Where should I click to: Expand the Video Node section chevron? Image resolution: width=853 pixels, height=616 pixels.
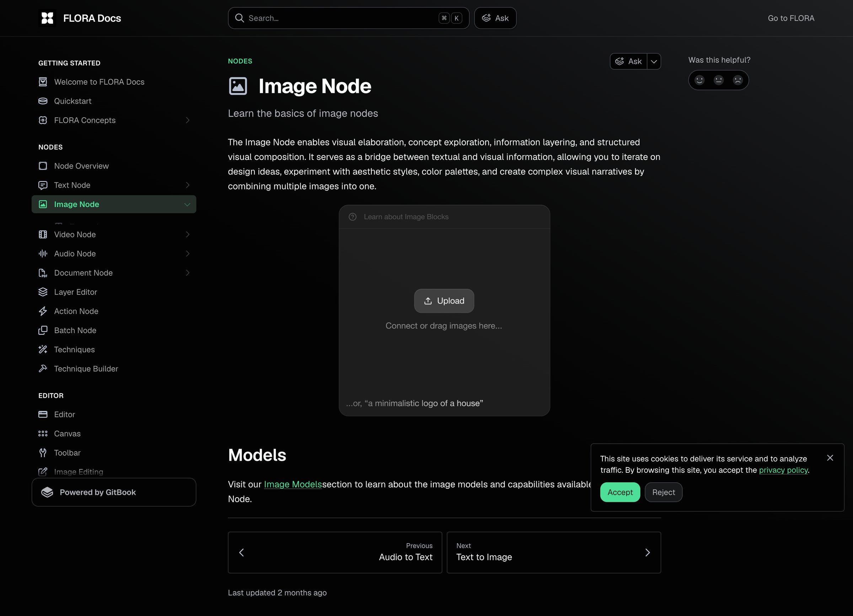[x=187, y=234]
